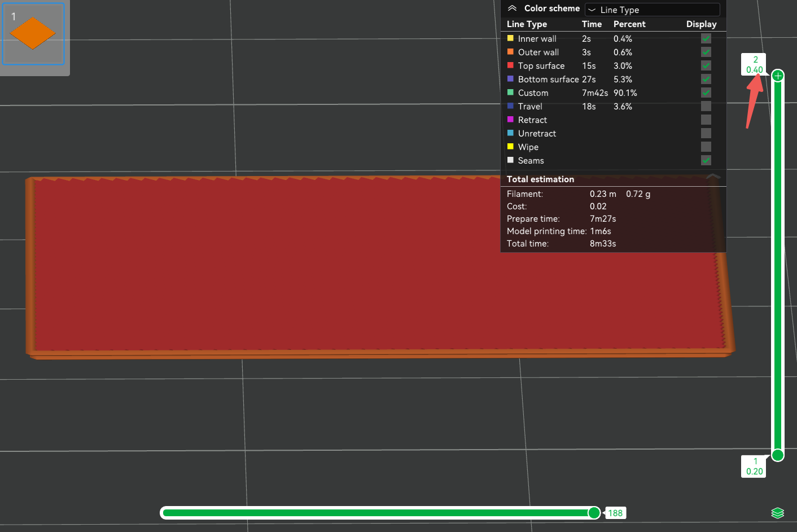Uncheck the Inner wall display checkbox
This screenshot has height=532, width=797.
[x=706, y=38]
